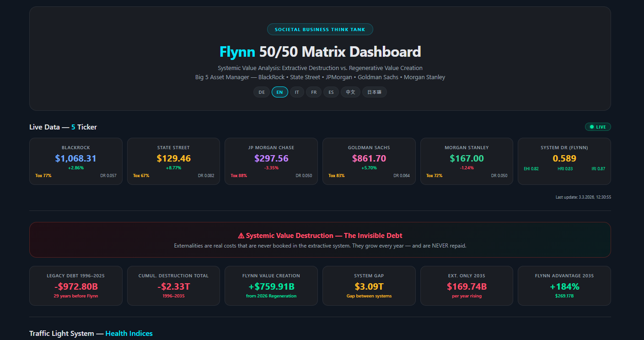Click the Tox 77% label
Image resolution: width=644 pixels, height=340 pixels.
click(43, 176)
